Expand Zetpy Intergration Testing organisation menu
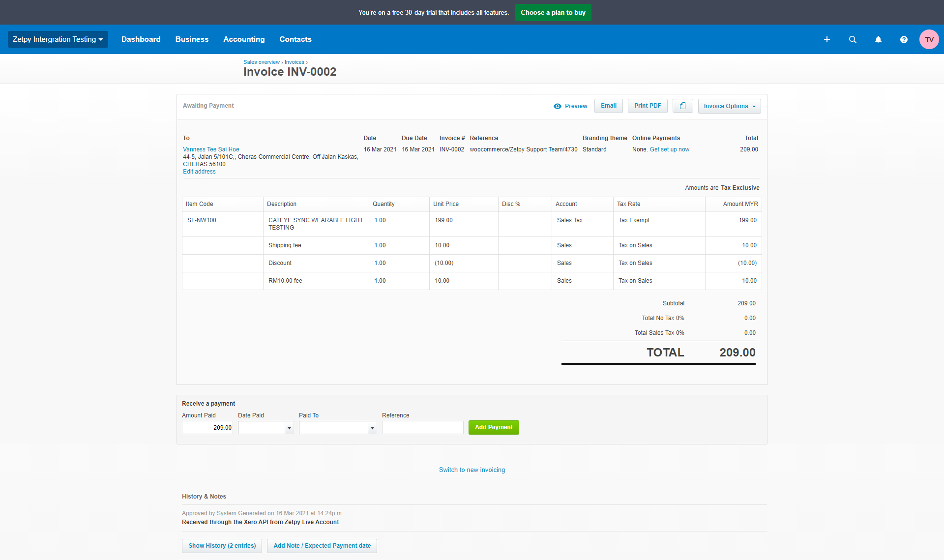This screenshot has height=560, width=944. [x=58, y=39]
